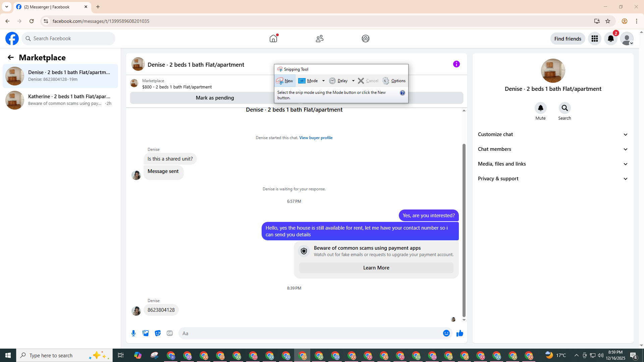Click Mark as pending button
Screen dimensions: 644x362
click(x=215, y=98)
